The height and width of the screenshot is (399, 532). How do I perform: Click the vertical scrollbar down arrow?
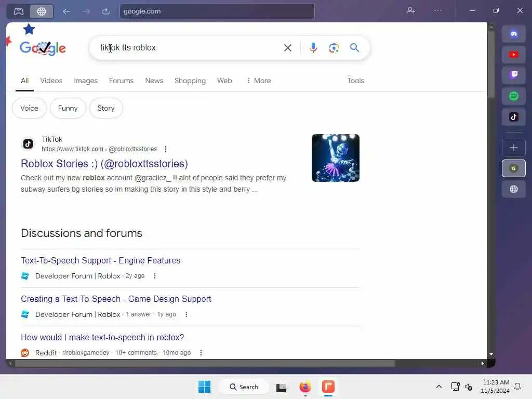point(491,354)
